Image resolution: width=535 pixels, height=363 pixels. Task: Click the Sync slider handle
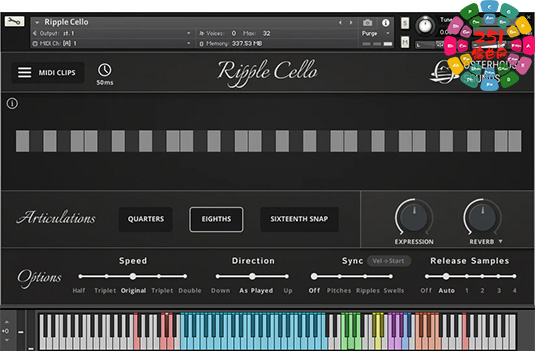(314, 276)
